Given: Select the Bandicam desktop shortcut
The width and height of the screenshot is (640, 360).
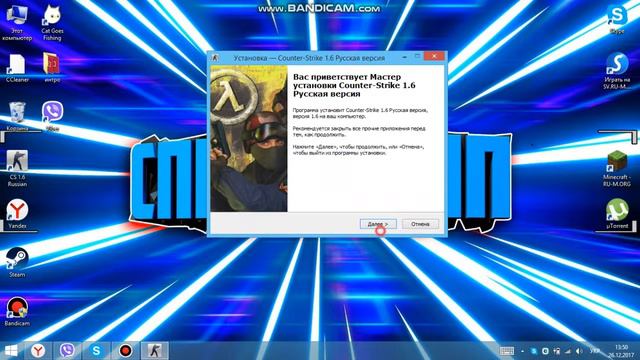Looking at the screenshot, I should coord(17,311).
